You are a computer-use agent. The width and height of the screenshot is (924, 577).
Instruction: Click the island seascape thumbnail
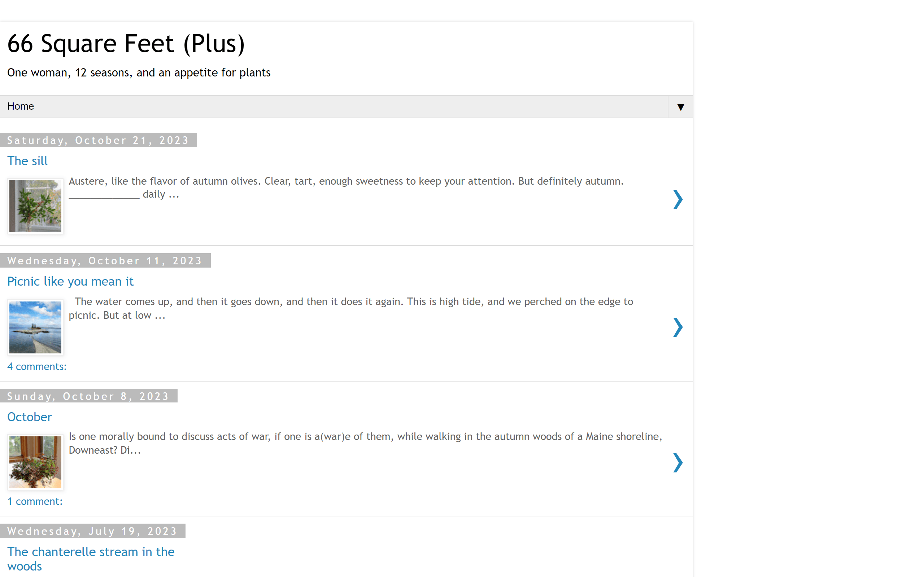pyautogui.click(x=35, y=327)
